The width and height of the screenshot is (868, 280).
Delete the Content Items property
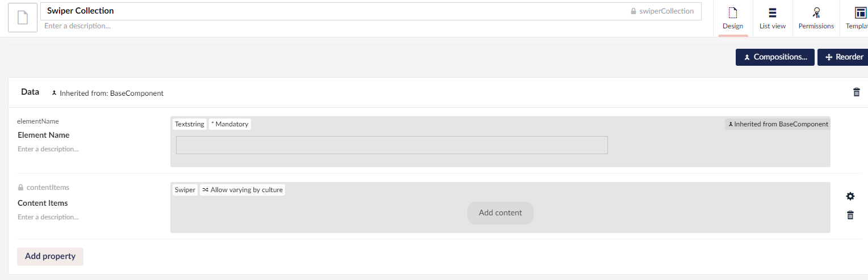pyautogui.click(x=850, y=215)
